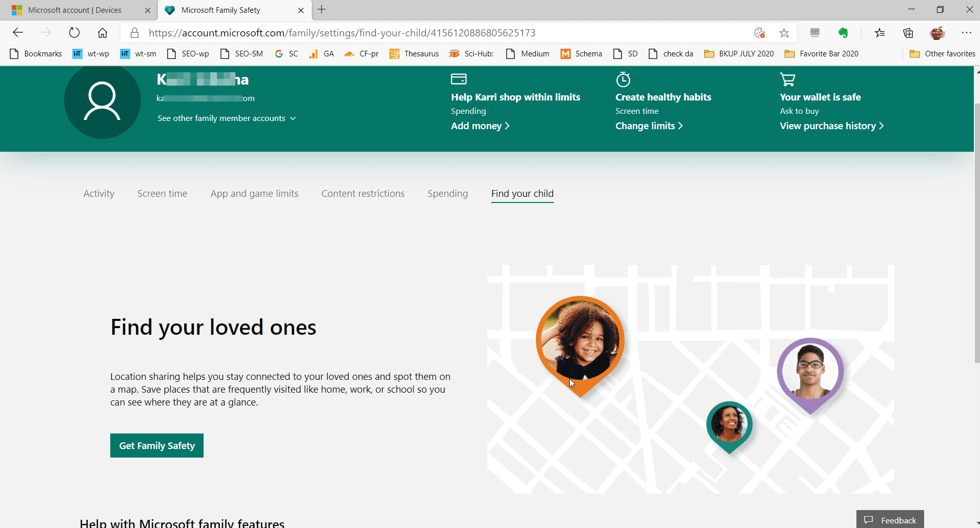Open the CF-pr Cloudflare bookmark

(x=361, y=54)
